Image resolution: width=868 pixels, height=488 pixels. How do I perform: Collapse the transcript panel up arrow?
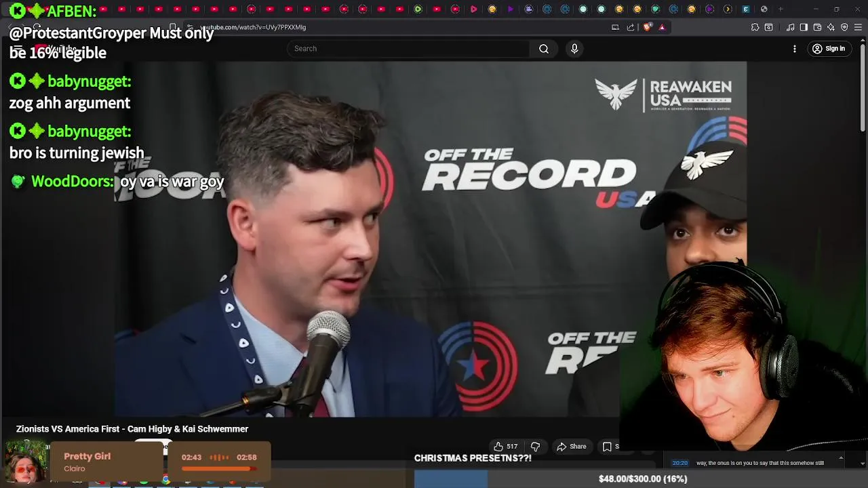tap(841, 458)
